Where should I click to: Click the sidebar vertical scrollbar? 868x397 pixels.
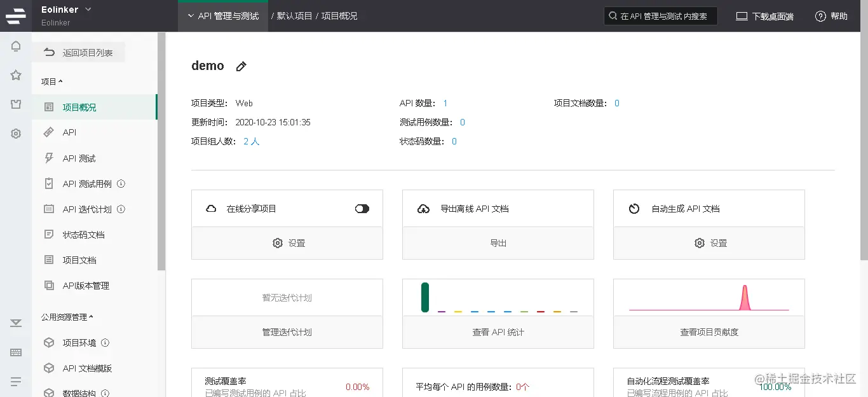161,151
